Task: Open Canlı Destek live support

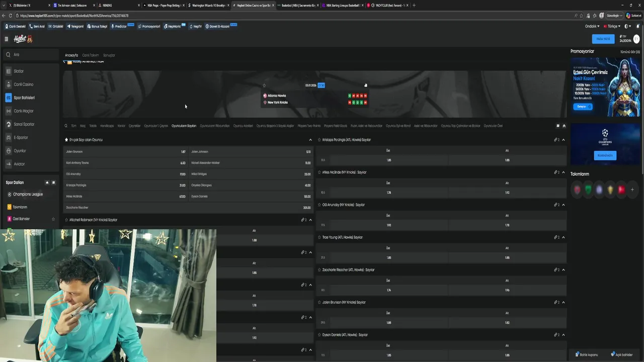Action: 15,26
